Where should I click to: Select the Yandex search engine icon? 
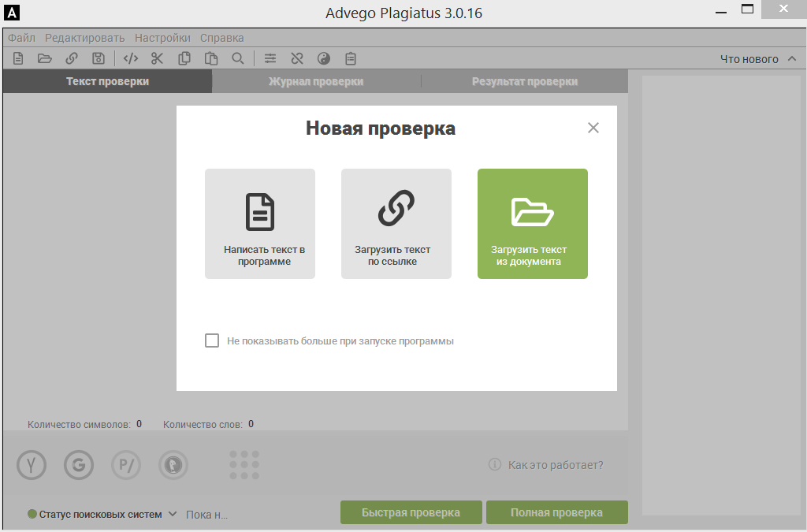click(31, 465)
